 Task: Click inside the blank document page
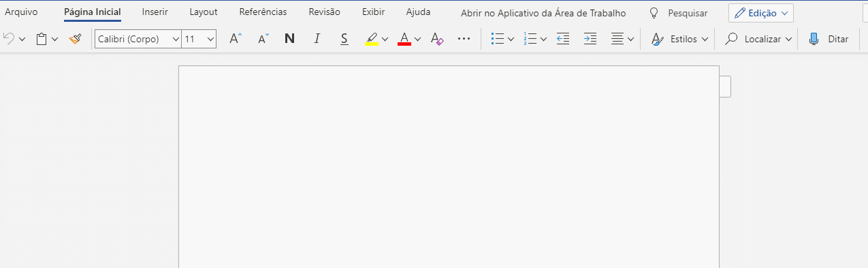449,167
